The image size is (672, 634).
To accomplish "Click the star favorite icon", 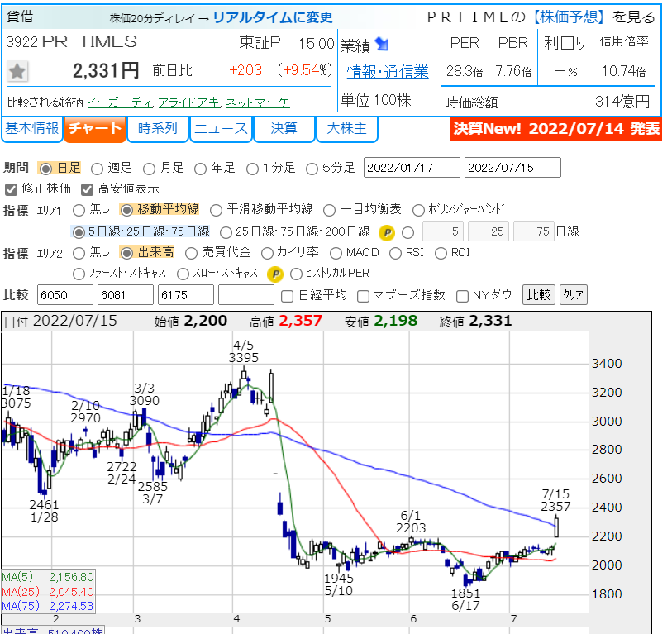I will click(x=17, y=71).
